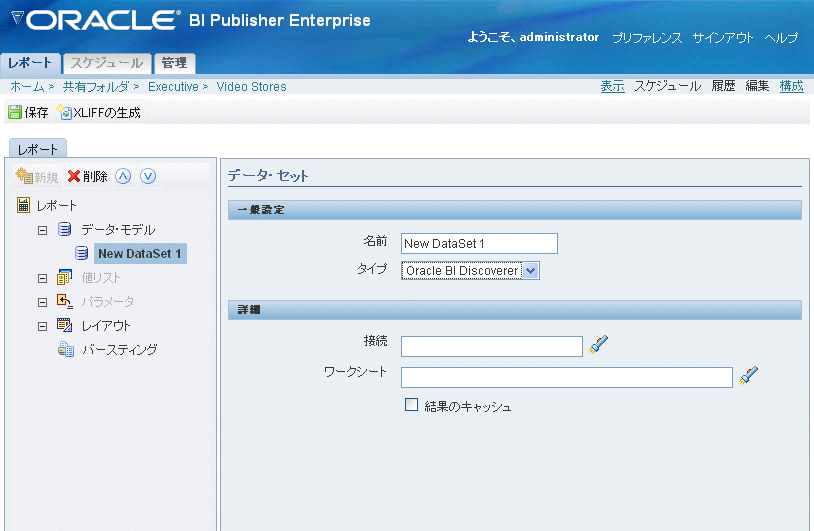The height and width of the screenshot is (531, 814).
Task: Click 履歴 in the action bar
Action: coord(723,86)
